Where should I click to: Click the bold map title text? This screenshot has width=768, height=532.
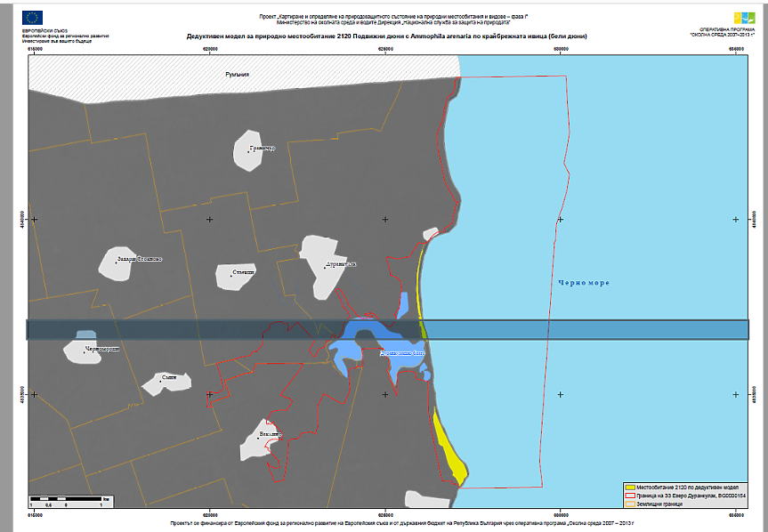pos(386,36)
